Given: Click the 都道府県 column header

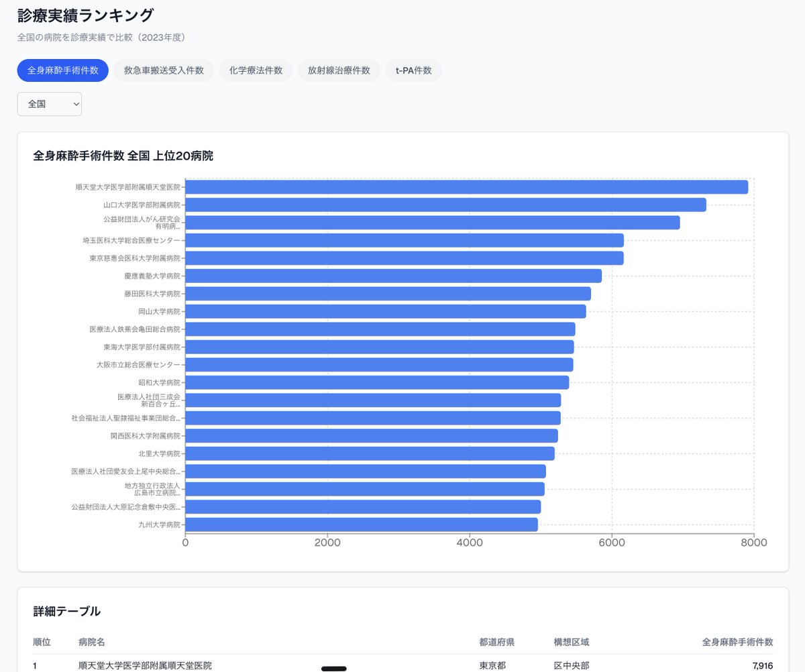Looking at the screenshot, I should click(497, 642).
